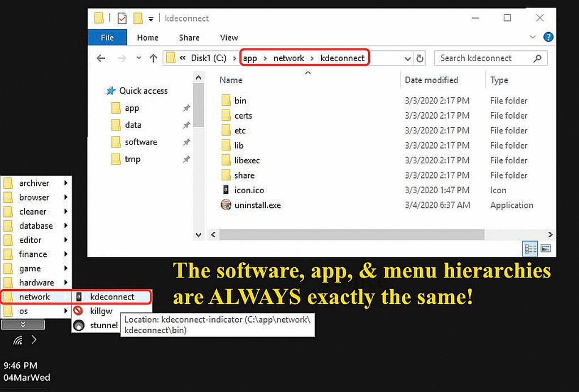The width and height of the screenshot is (579, 392).
Task: Expand breadcrumb arrow after Disk1 (C:)
Action: tap(235, 58)
